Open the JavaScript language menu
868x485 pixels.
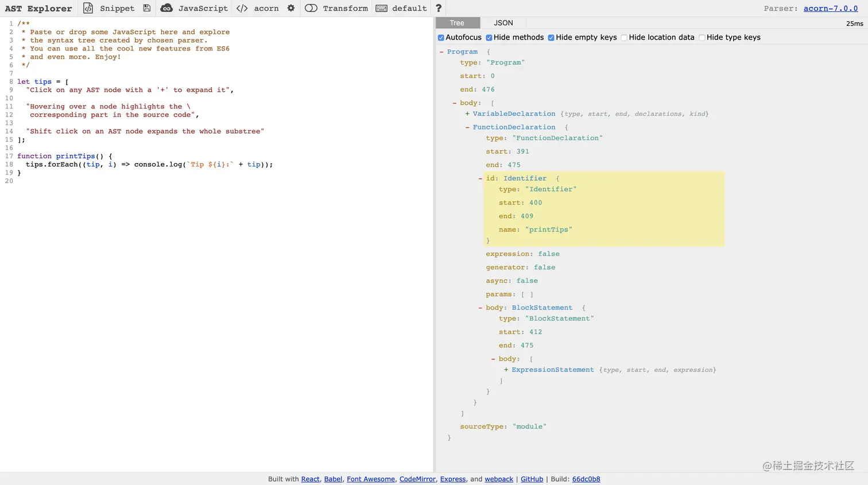coord(203,8)
